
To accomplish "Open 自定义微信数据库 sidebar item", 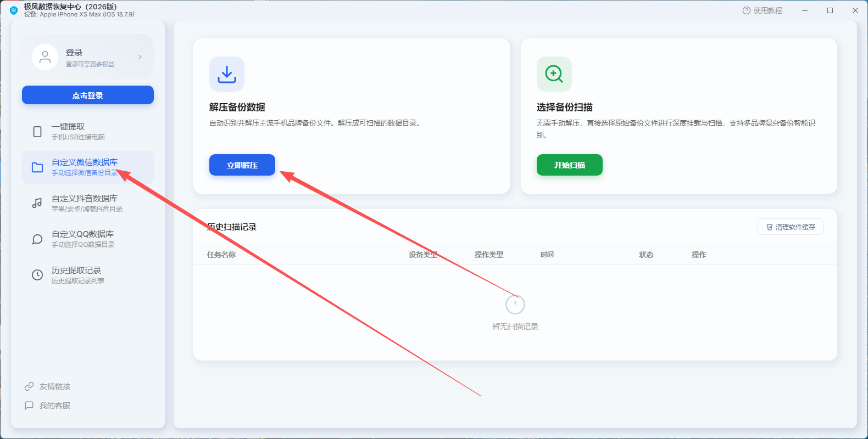I will pyautogui.click(x=88, y=167).
